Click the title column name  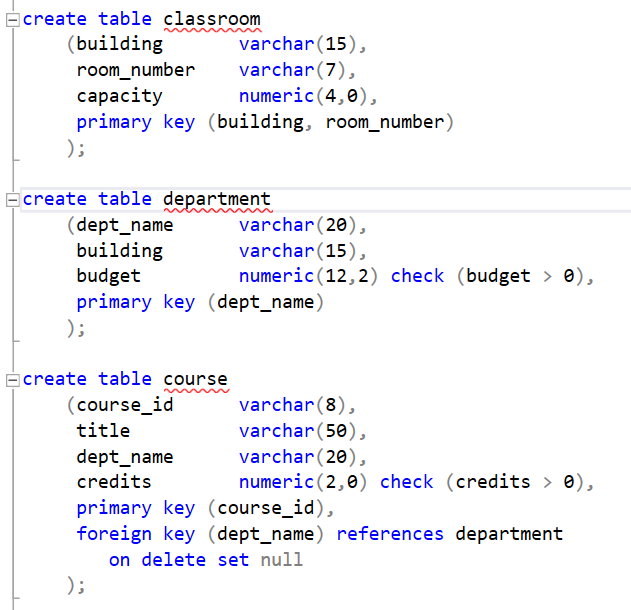point(103,431)
